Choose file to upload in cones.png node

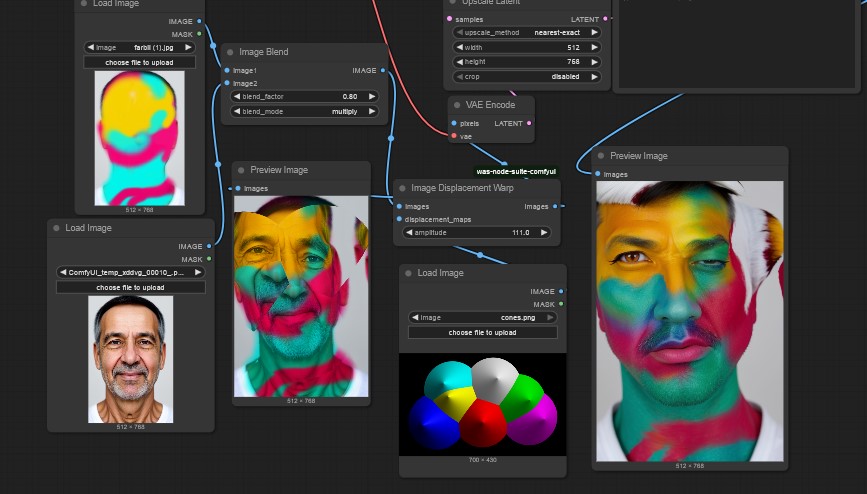tap(483, 332)
